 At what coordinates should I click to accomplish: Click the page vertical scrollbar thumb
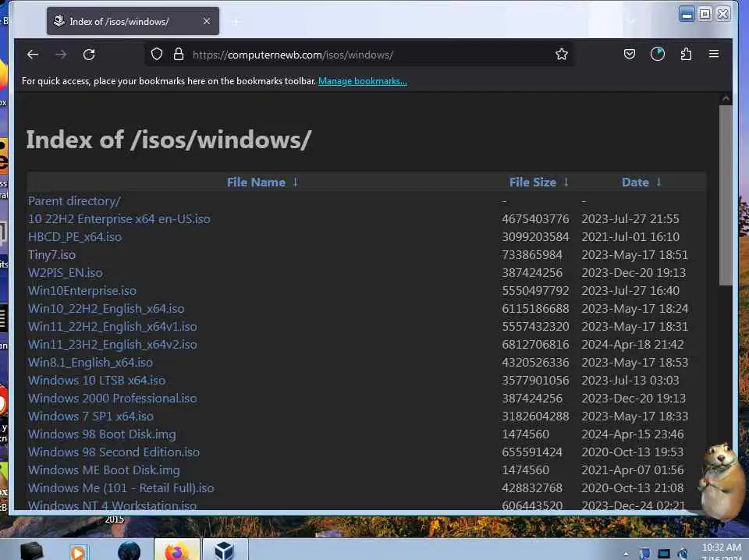726,196
